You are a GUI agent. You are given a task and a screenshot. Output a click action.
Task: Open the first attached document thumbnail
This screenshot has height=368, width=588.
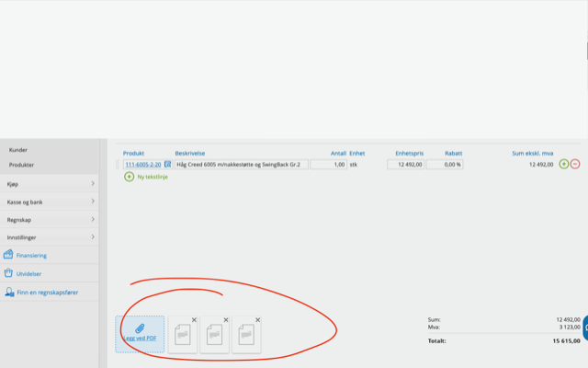[183, 335]
